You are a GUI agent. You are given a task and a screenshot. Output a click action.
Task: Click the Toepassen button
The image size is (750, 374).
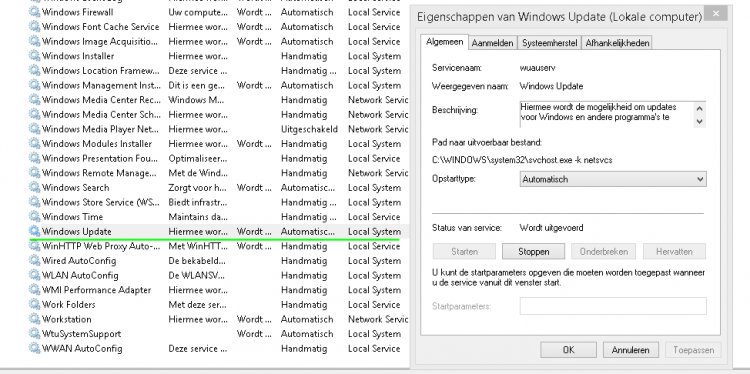693,350
